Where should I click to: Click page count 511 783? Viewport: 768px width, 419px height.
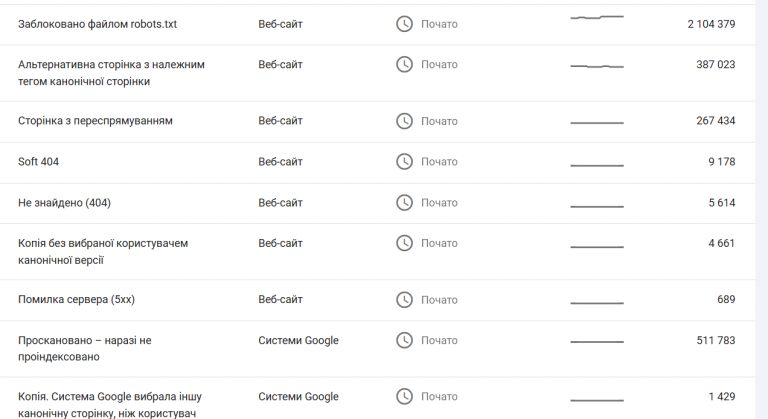pyautogui.click(x=715, y=341)
